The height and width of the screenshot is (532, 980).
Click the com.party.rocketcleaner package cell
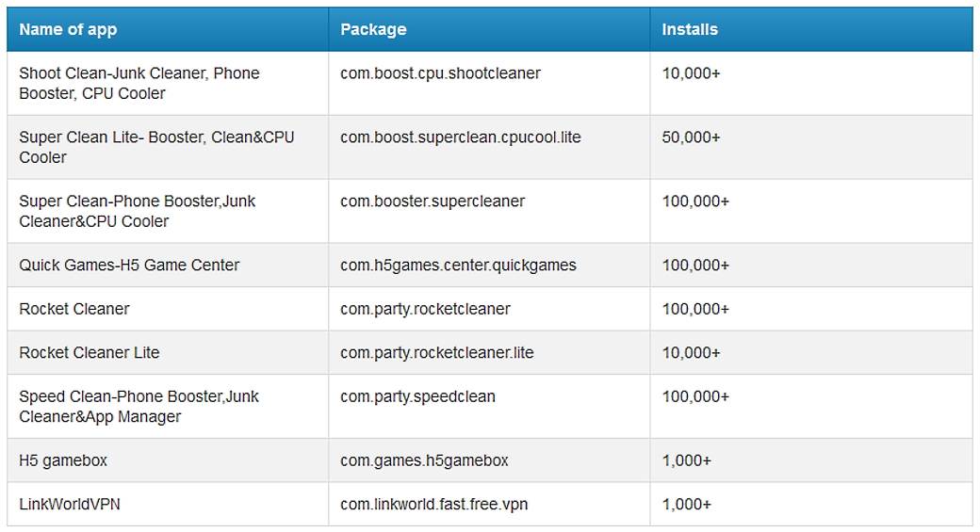point(425,309)
